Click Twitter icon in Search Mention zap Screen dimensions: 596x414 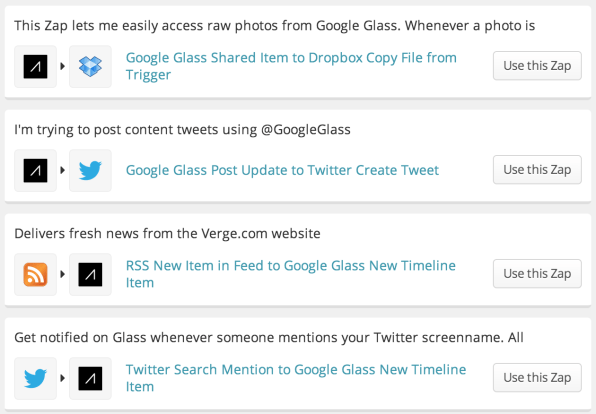pos(35,378)
